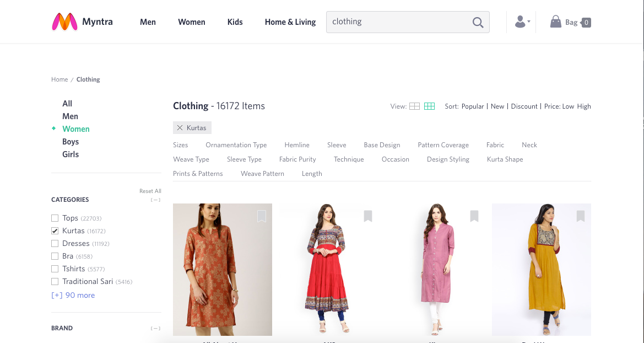Uncheck the Kurtas category checkbox

pyautogui.click(x=55, y=231)
